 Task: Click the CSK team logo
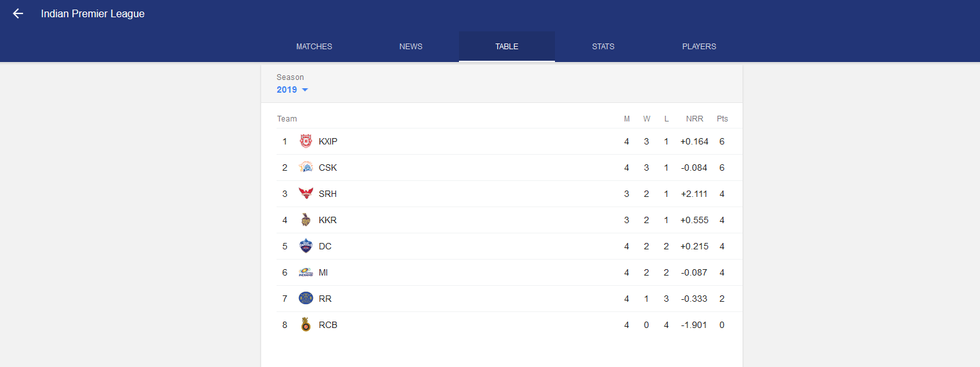[x=306, y=168]
